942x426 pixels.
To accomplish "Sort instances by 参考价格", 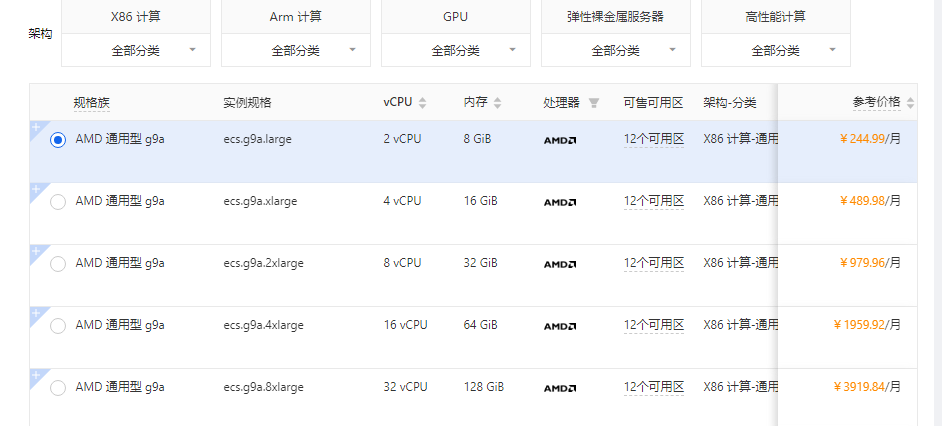I will pyautogui.click(x=910, y=102).
